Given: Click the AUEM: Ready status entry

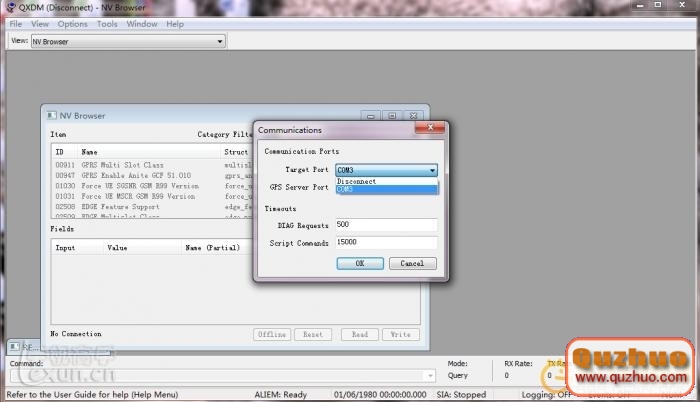Looking at the screenshot, I should coord(280,395).
